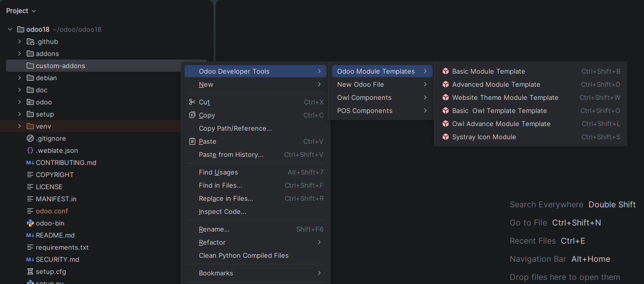Click the Search Everywhere hint text

click(547, 204)
